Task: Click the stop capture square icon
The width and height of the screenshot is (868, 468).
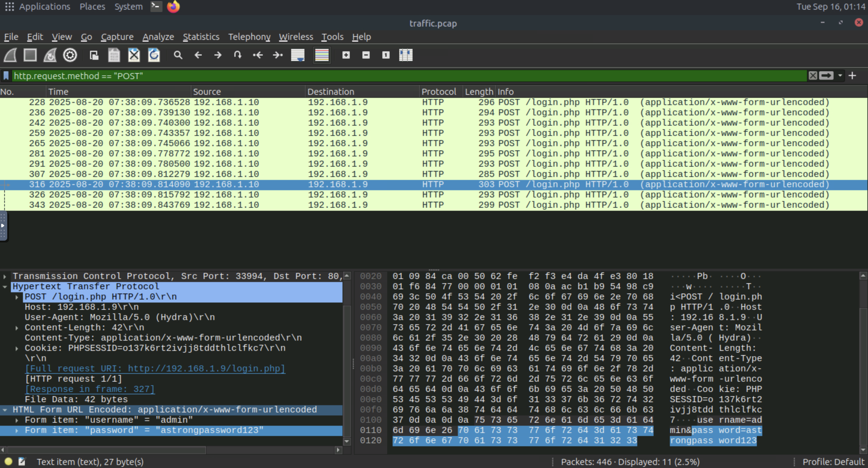Action: pyautogui.click(x=30, y=55)
